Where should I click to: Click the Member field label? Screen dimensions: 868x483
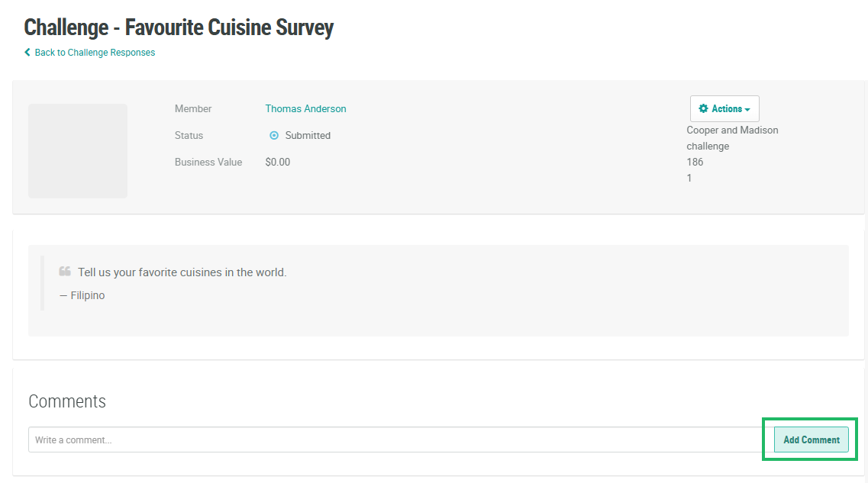(193, 109)
